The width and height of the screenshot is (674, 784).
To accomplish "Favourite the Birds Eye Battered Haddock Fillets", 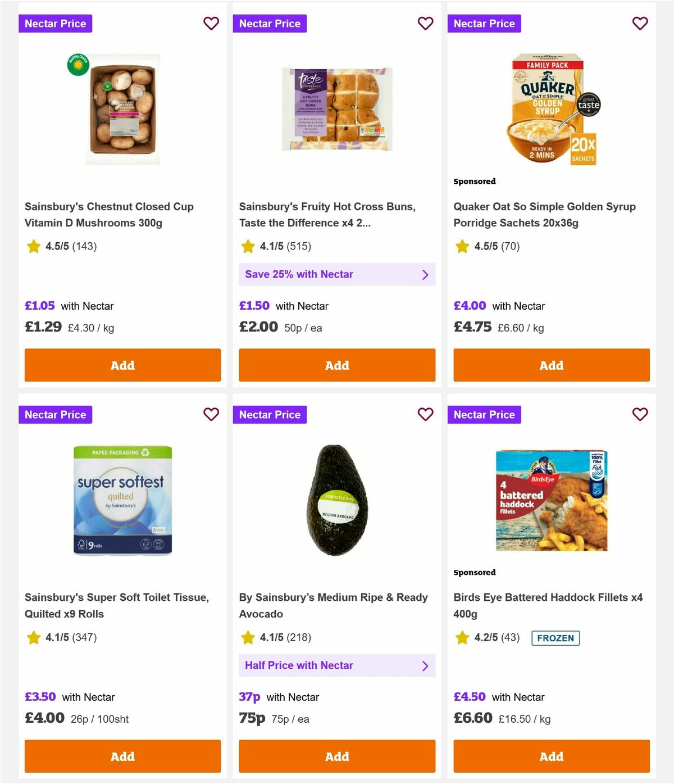I will [640, 414].
